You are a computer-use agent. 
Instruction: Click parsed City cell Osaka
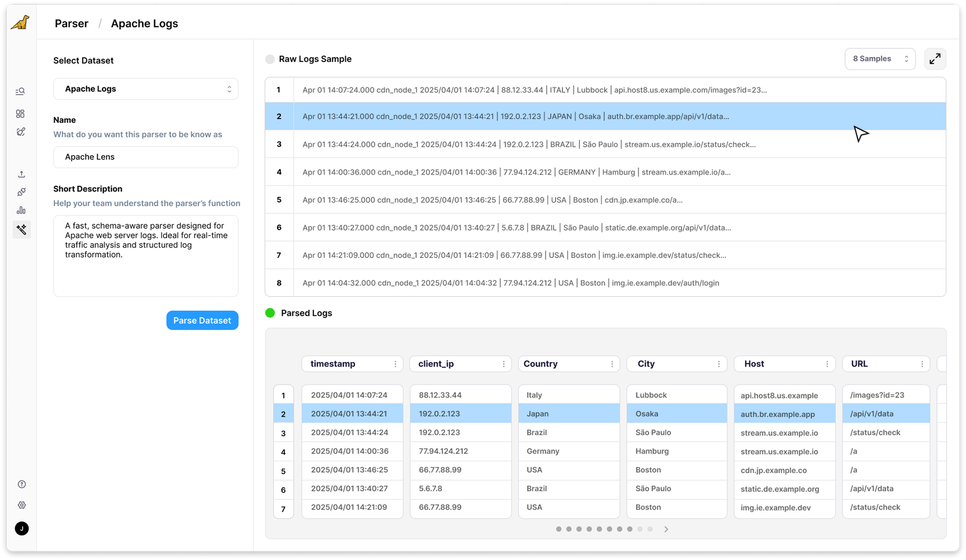[x=677, y=413]
